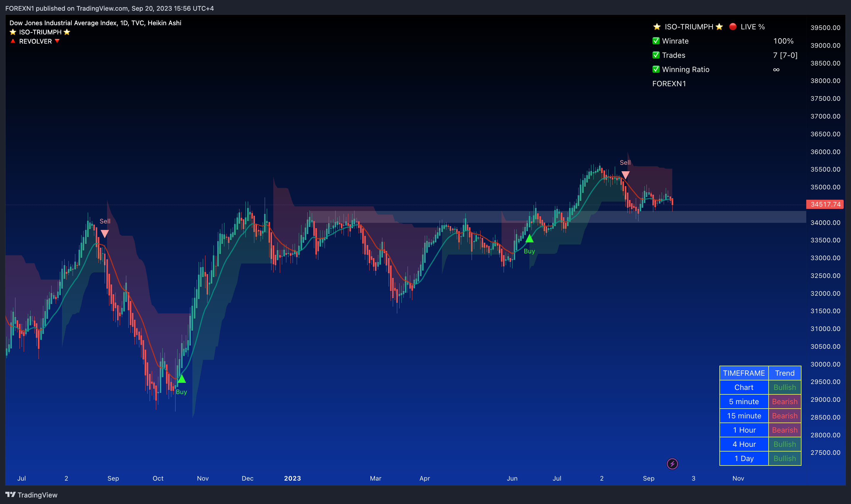Click the 15 minute row Bearish cell
This screenshot has width=851, height=504.
(785, 416)
